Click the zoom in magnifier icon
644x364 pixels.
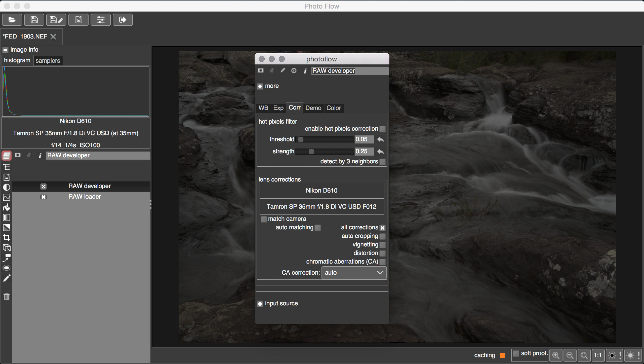556,355
